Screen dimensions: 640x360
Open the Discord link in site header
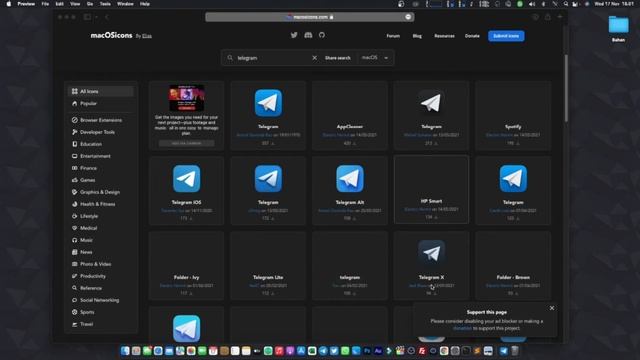308,36
